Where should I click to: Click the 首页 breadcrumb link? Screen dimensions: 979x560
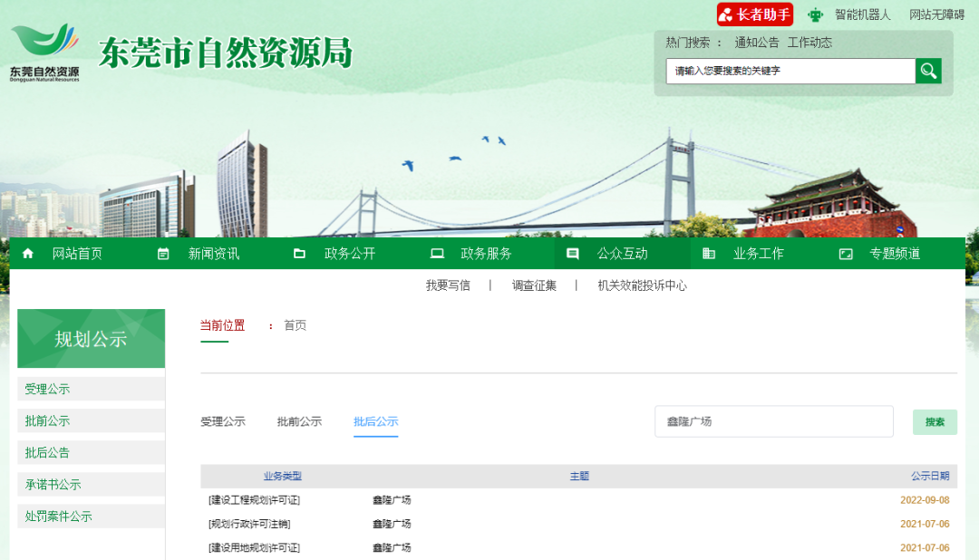[x=295, y=325]
